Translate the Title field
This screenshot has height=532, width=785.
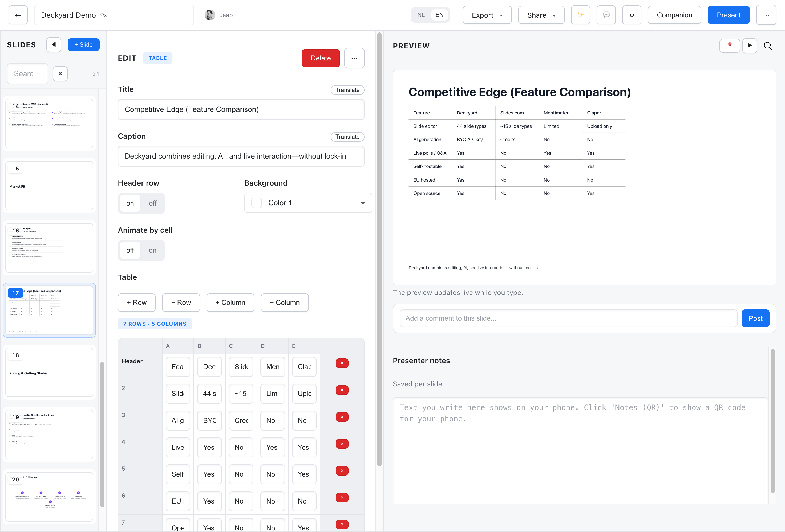pyautogui.click(x=347, y=90)
